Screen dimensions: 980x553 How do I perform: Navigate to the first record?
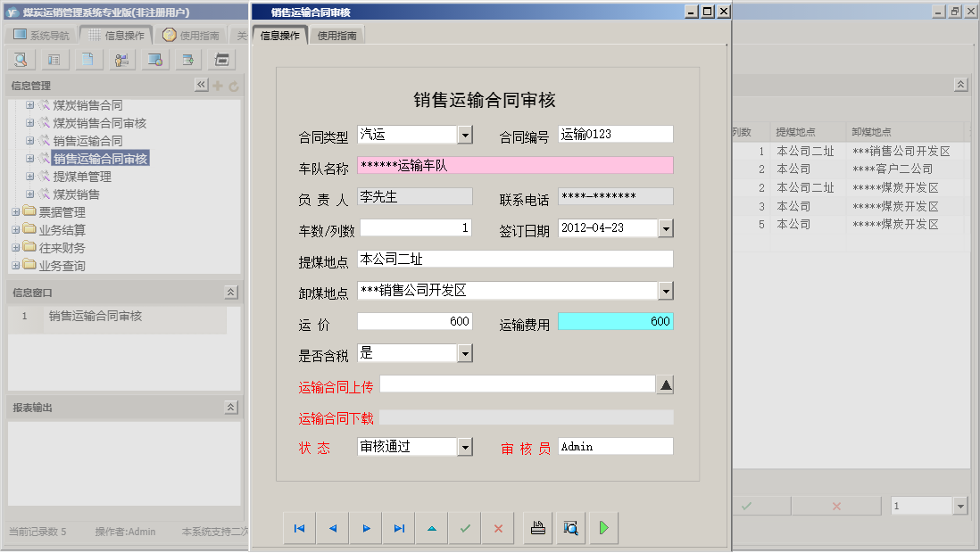pos(299,528)
